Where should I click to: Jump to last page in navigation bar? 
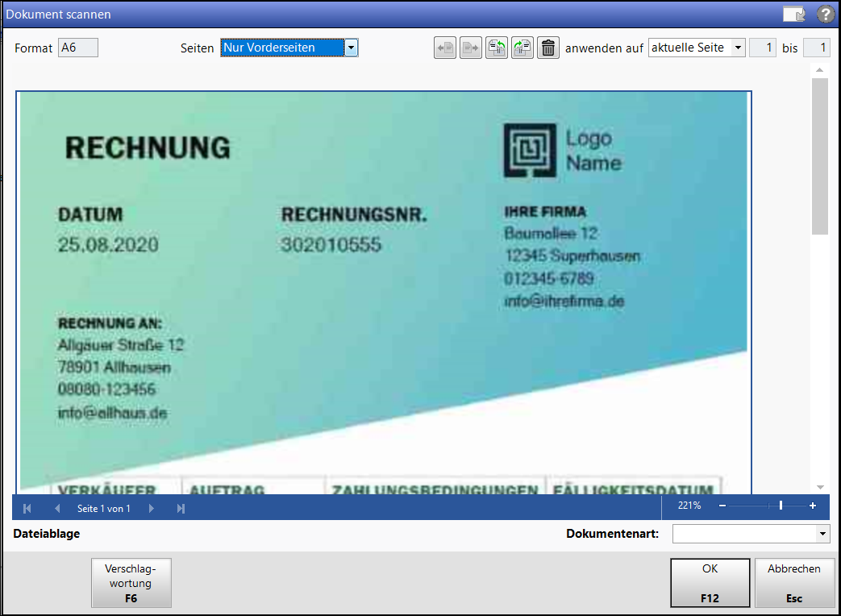coord(181,508)
